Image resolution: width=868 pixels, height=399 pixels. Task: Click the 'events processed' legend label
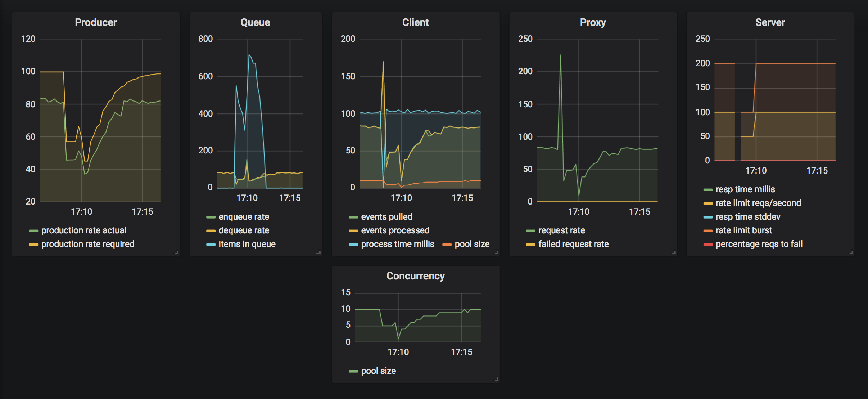pos(395,230)
